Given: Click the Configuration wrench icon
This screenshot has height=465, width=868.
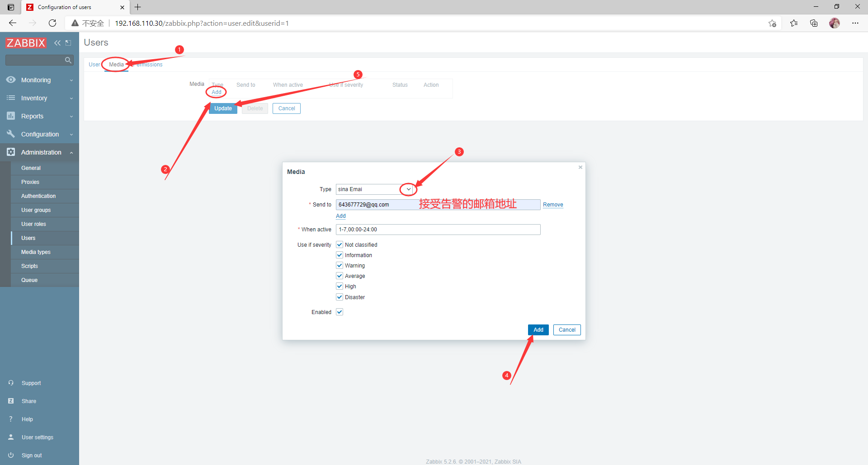Looking at the screenshot, I should 11,134.
